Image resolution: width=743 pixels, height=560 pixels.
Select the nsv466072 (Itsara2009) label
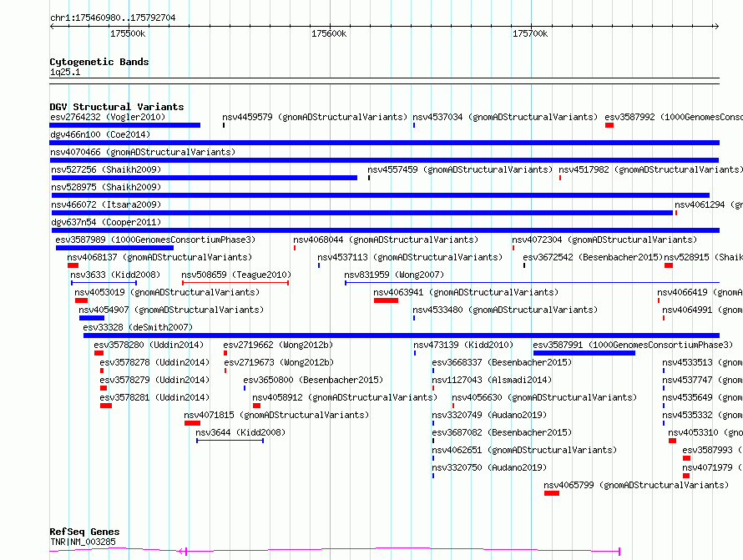(x=106, y=204)
